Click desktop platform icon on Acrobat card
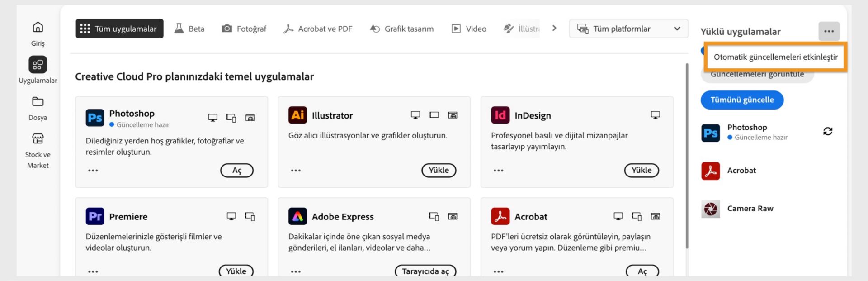 618,216
